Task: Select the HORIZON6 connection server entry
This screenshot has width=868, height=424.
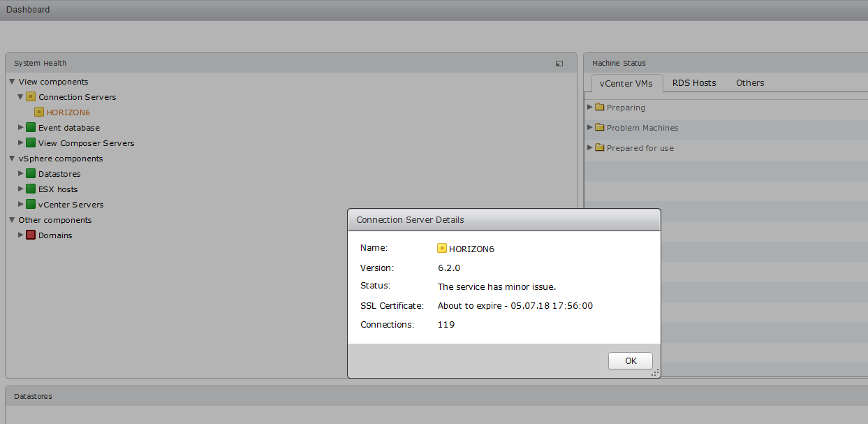Action: (68, 112)
